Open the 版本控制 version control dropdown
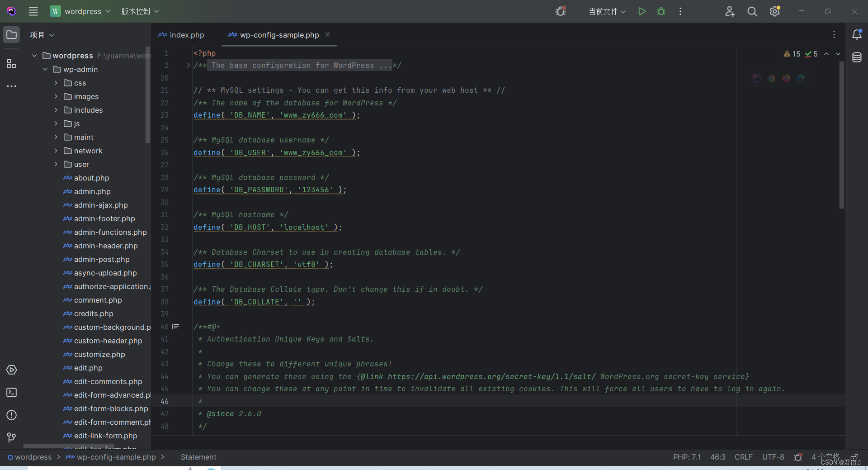This screenshot has width=868, height=470. coord(140,11)
